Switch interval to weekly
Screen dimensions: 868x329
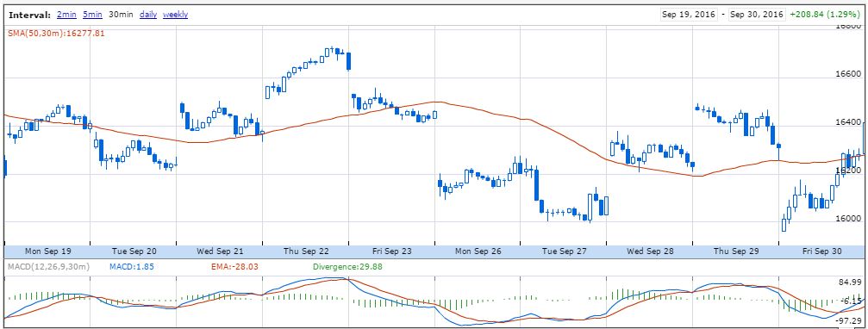coord(176,15)
